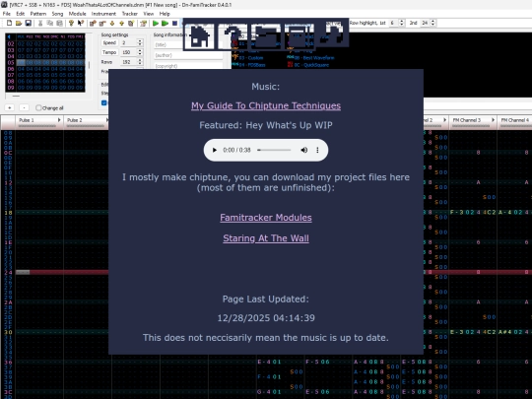Click the Row highlight 1st stepper arrows

[402, 23]
